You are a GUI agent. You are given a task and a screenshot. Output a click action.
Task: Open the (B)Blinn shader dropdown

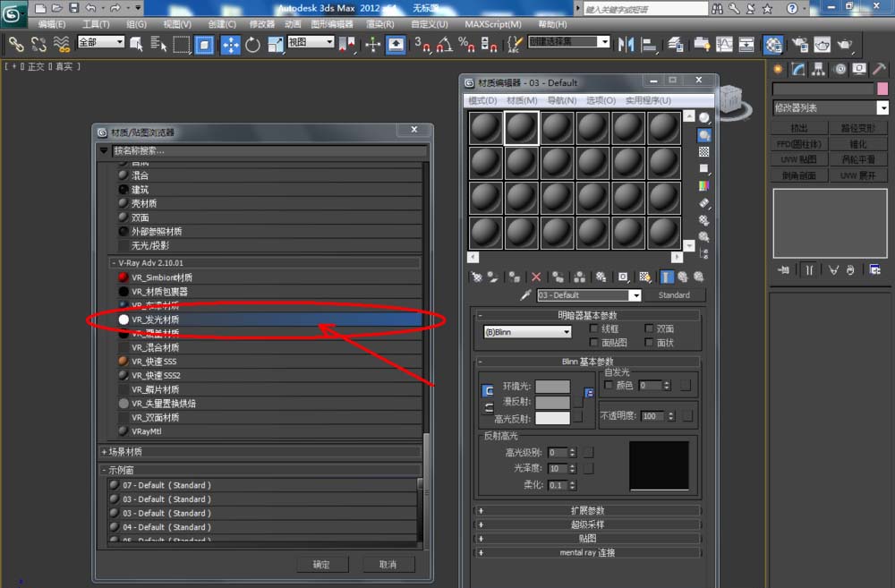[526, 332]
